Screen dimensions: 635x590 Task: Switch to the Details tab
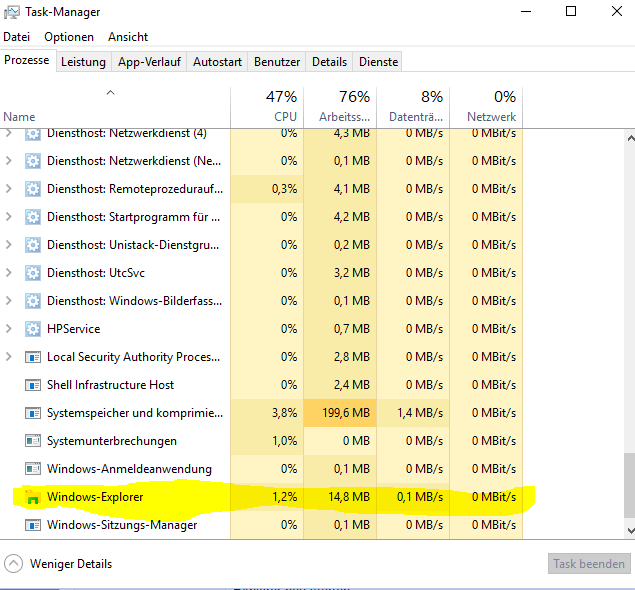[x=330, y=62]
